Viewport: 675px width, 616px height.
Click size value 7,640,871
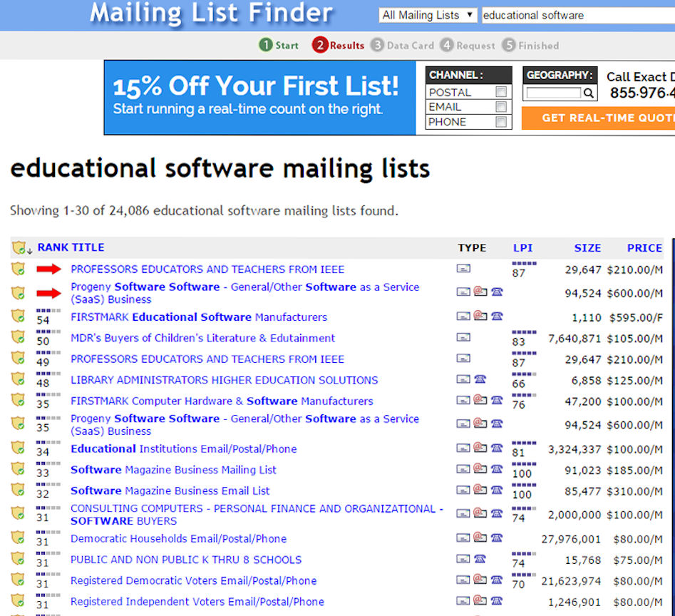(574, 339)
